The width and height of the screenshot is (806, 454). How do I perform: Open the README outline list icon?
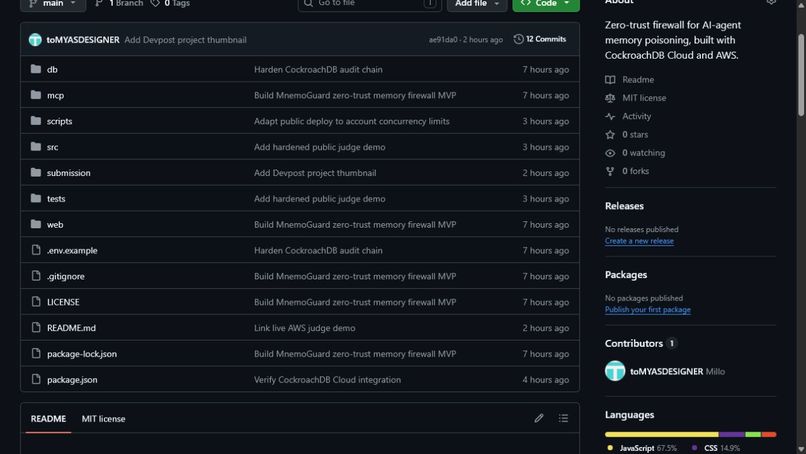[x=563, y=419]
